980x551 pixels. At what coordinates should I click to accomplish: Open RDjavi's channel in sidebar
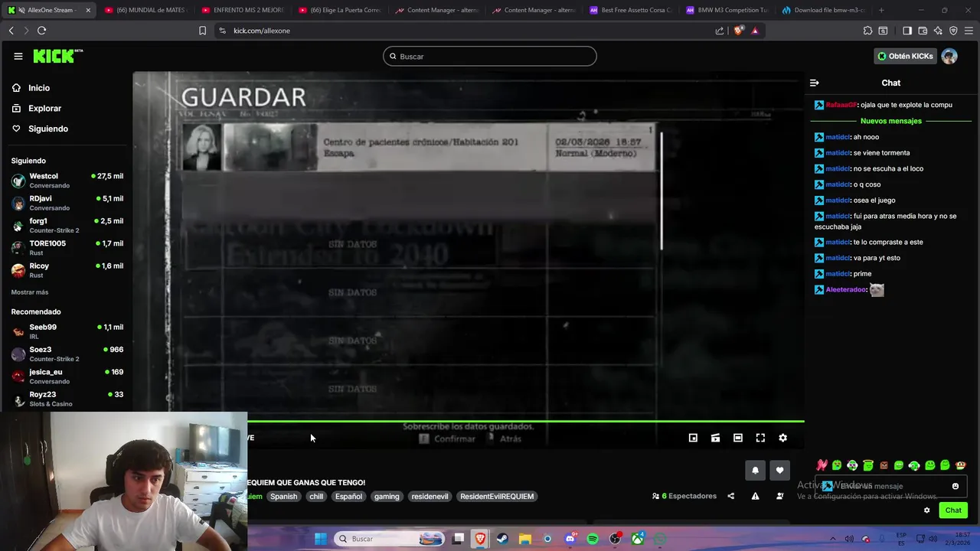click(x=67, y=203)
